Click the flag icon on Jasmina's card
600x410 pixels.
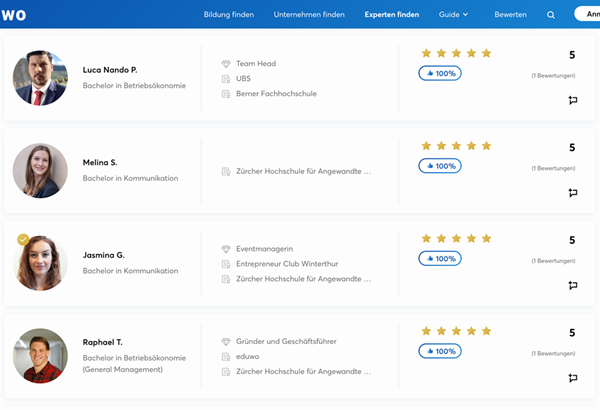pyautogui.click(x=573, y=285)
